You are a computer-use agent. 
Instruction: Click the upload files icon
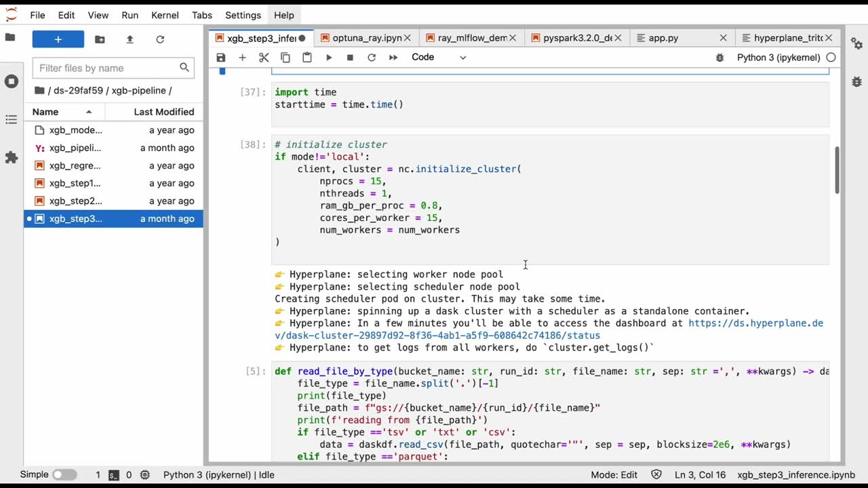click(130, 39)
